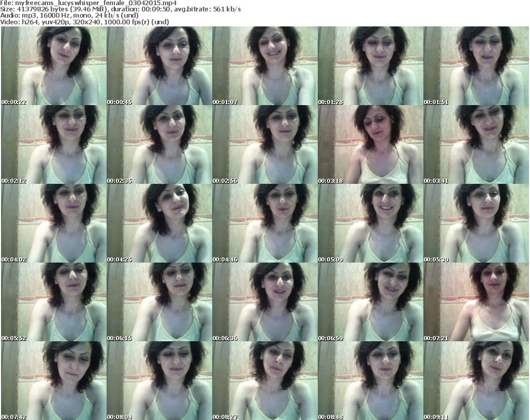This screenshot has width=530, height=420.
Task: Pick the frame at 00:04:02
Action: tap(54, 223)
